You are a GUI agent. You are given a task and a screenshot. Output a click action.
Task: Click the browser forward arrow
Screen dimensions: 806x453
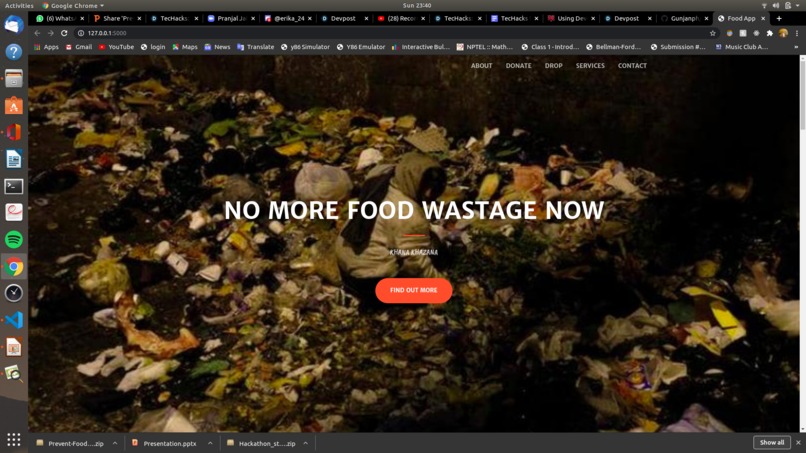click(50, 33)
